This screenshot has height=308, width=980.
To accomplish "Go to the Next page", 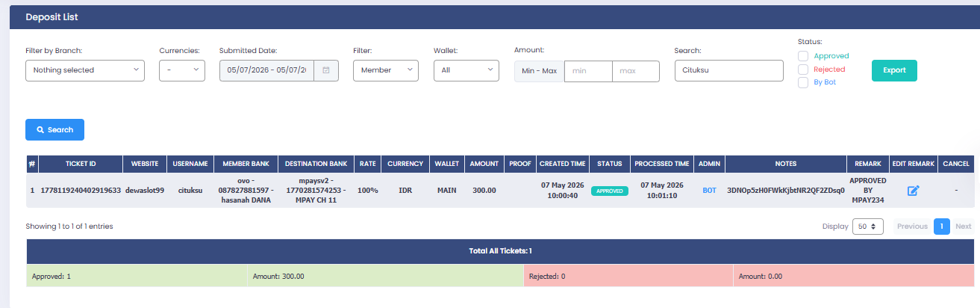I will point(963,226).
